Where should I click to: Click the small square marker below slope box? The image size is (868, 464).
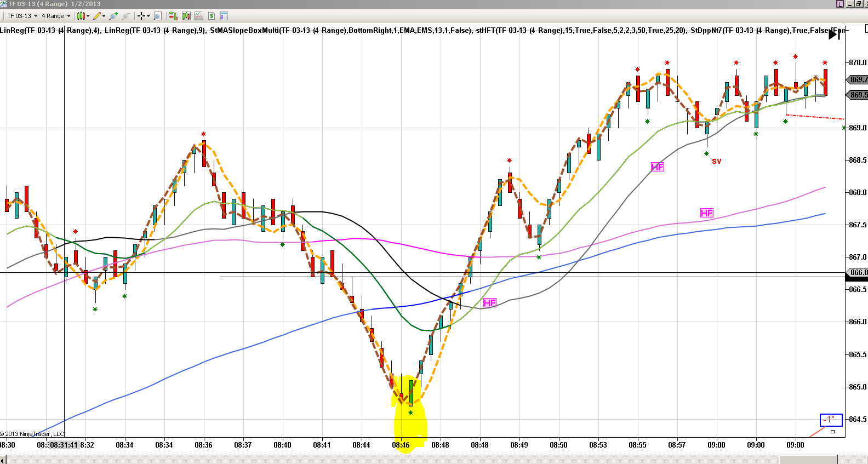832,432
